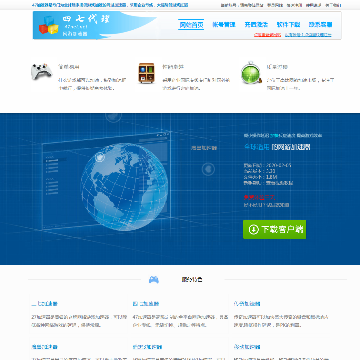Open the third main navigation tab
Screen dimensions: 360x360
[x=256, y=24]
